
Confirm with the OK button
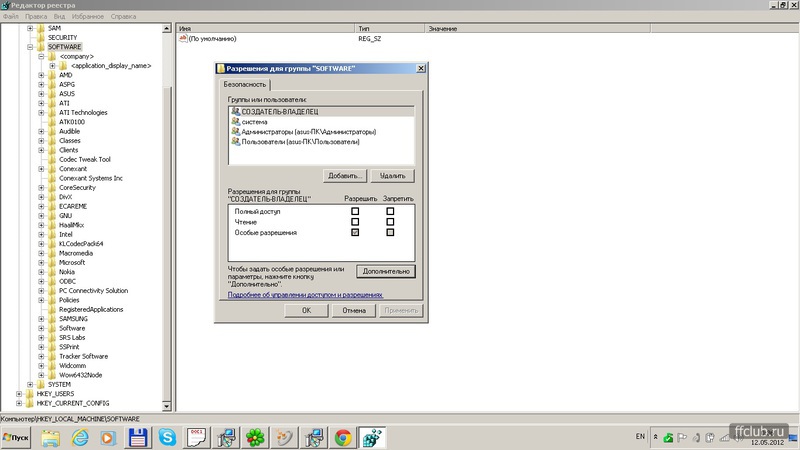coord(306,310)
